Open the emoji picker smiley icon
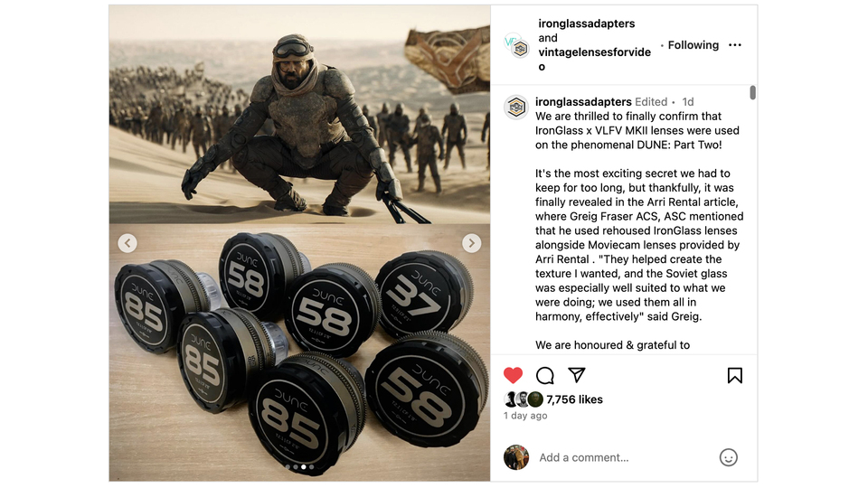The height and width of the screenshot is (488, 868). click(728, 457)
